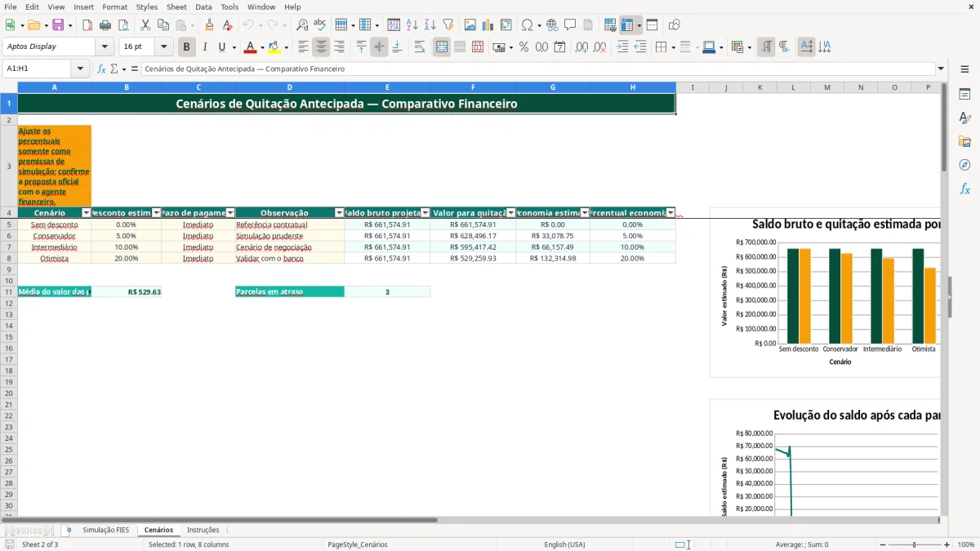Click the Sort Descending icon
980x551 pixels.
[430, 25]
